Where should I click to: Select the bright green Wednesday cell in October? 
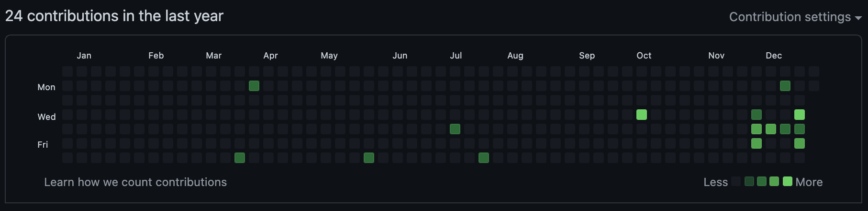click(x=642, y=115)
